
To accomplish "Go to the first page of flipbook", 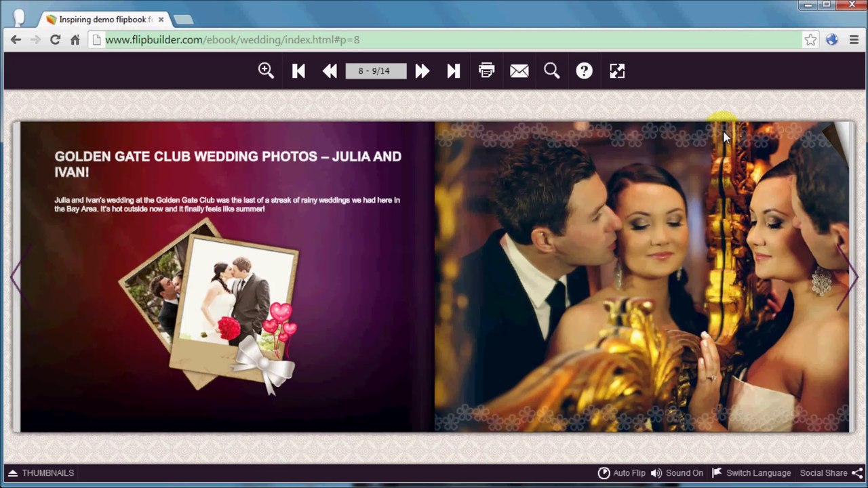I will [298, 70].
